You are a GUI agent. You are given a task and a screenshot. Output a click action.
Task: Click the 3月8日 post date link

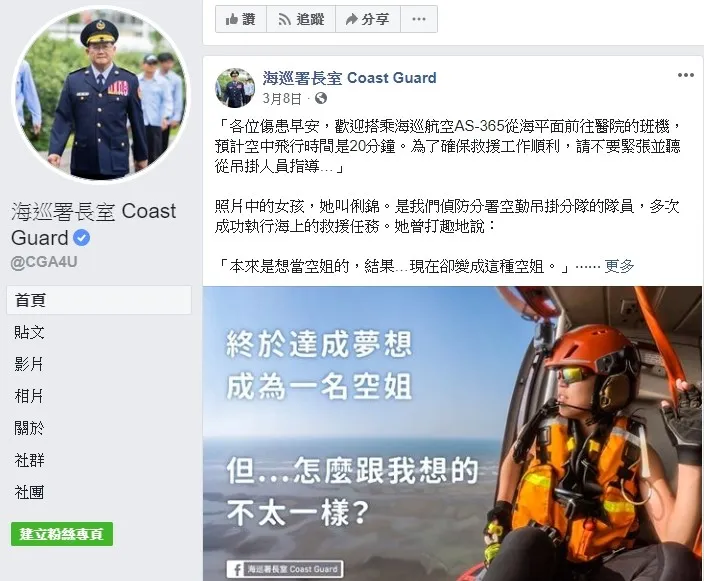point(282,98)
